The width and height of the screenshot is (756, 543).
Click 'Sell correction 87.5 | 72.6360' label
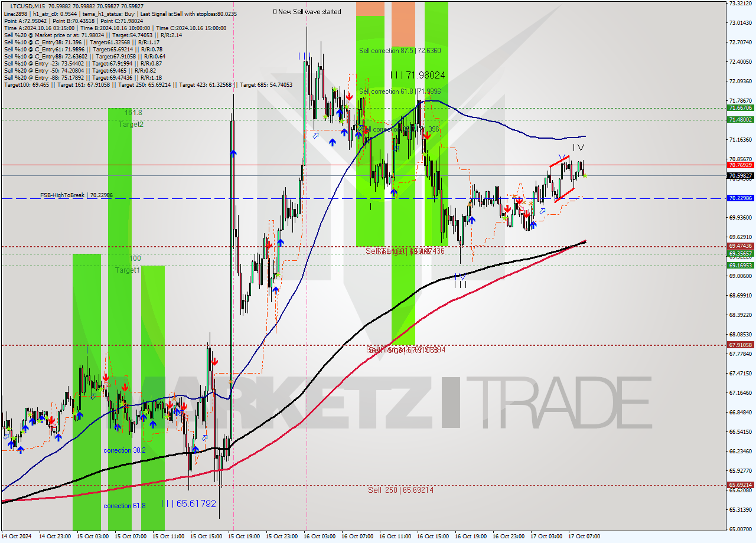click(400, 51)
